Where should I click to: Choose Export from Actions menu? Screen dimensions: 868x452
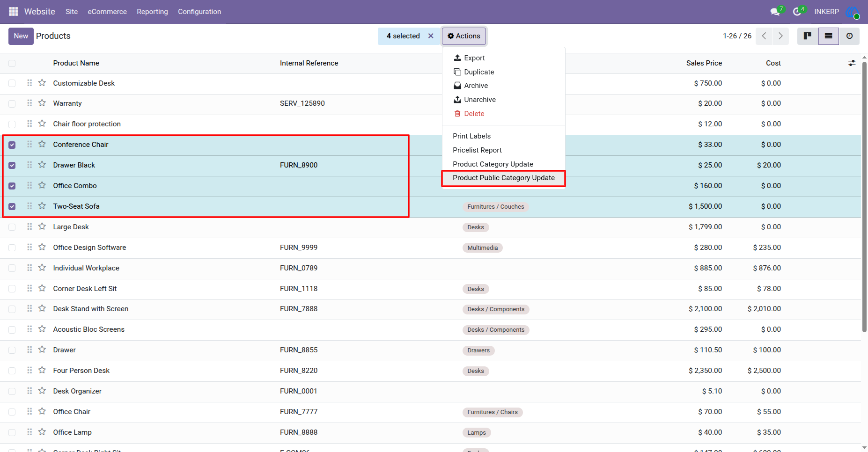(504, 58)
